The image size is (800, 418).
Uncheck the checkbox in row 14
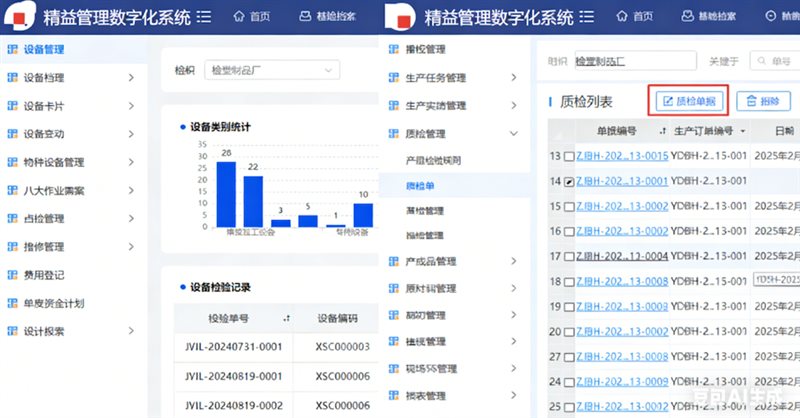click(x=569, y=182)
